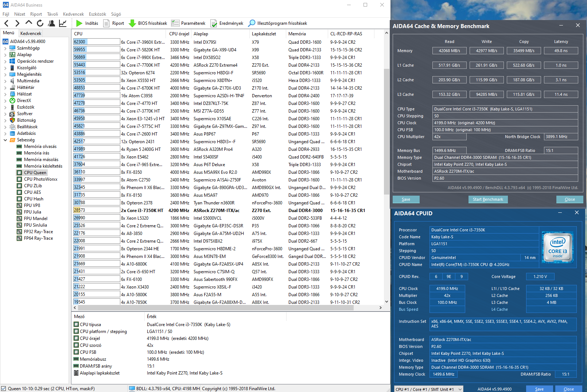Click Close in Cache & Memory Benchmark window
The height and width of the screenshot is (392, 587).
(x=569, y=199)
